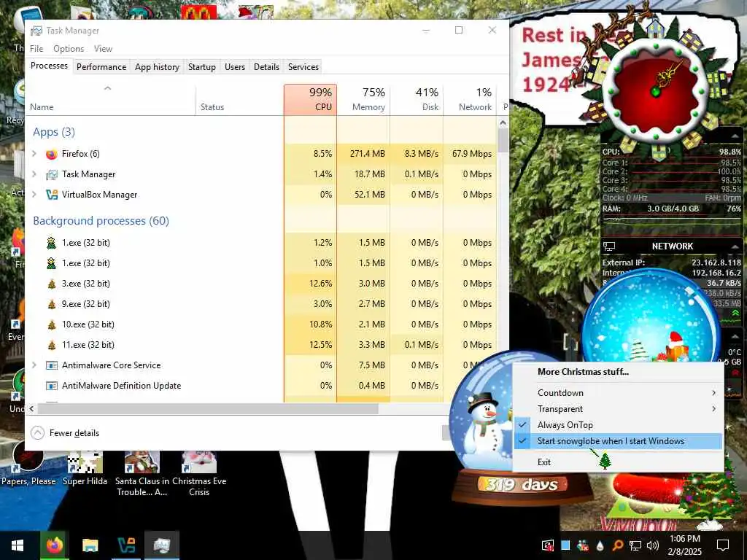Expand the VirtualBox Manager process group
Viewport: 747px width, 560px height.
(x=34, y=195)
